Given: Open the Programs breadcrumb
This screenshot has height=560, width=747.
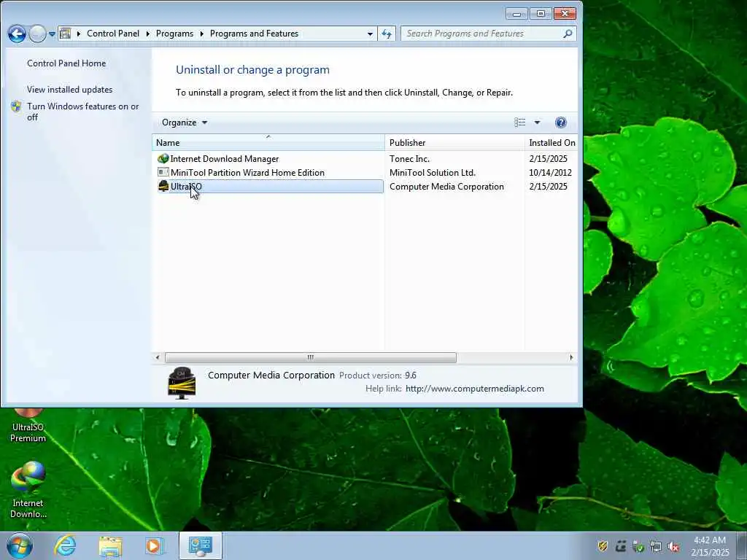Looking at the screenshot, I should (x=174, y=34).
